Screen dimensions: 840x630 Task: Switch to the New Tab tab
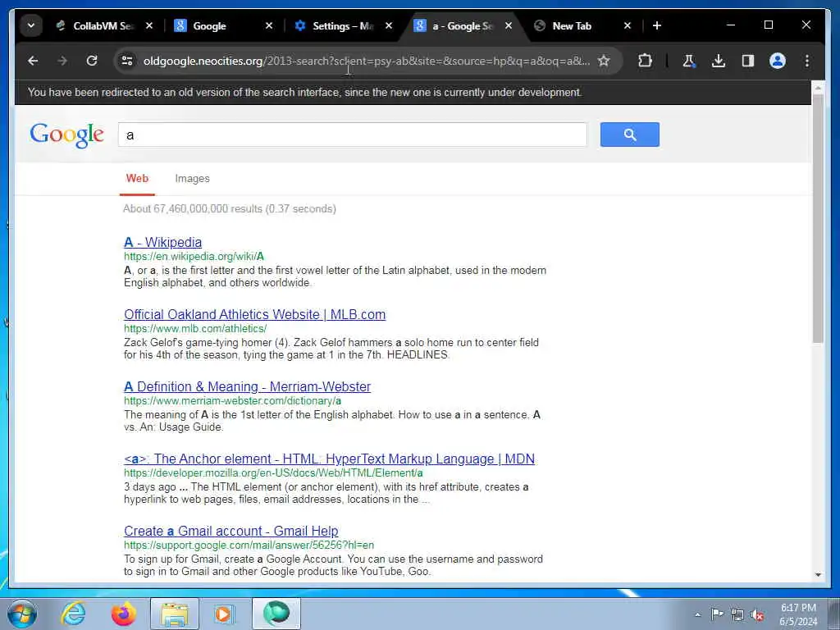(582, 25)
